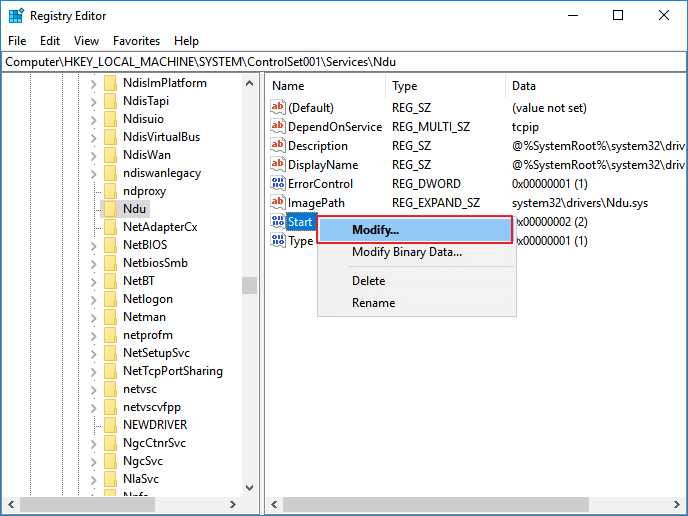This screenshot has width=688, height=516.
Task: Click the tree pane vertical scrollbar thumb
Action: tap(249, 285)
